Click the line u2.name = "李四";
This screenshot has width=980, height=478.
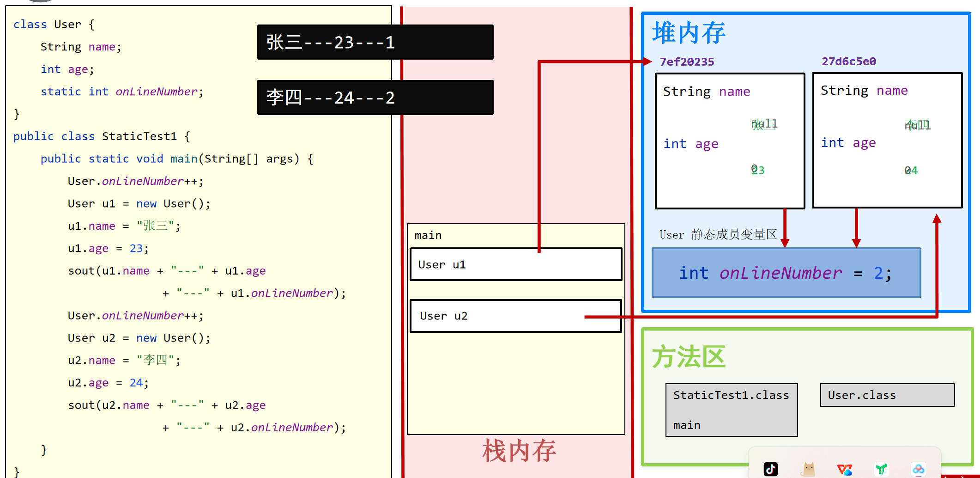pyautogui.click(x=124, y=360)
